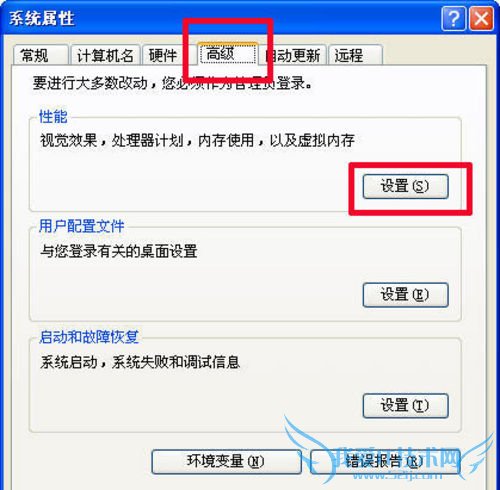Click the 与您登录有关的桌面设置 description text
The image size is (500, 490).
pos(119,251)
